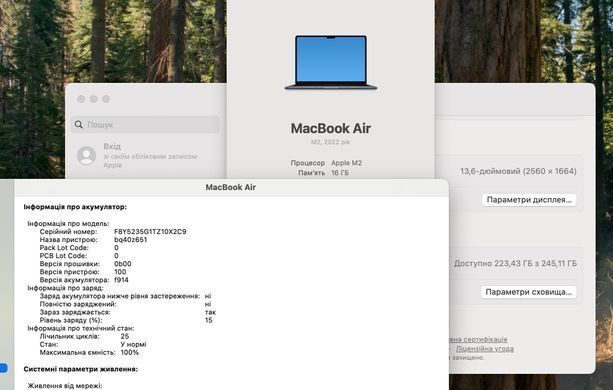
Task: Click the Повністю заряджений value ні
Action: (208, 304)
